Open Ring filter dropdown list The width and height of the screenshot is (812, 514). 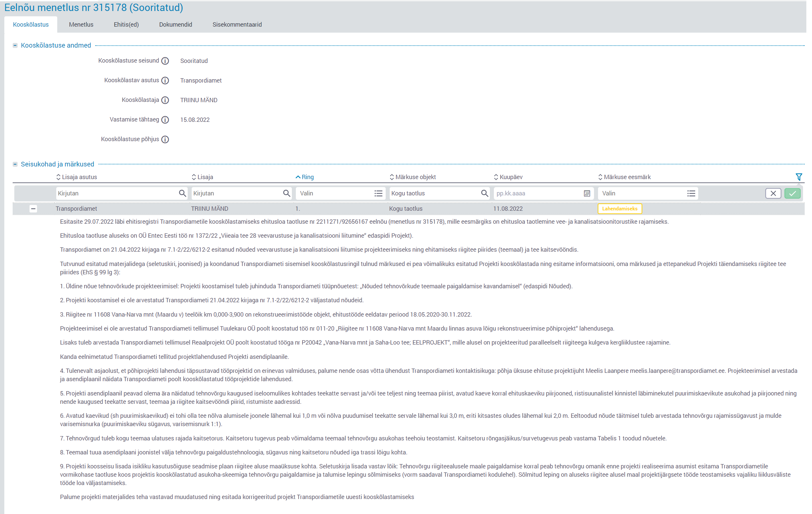(378, 193)
